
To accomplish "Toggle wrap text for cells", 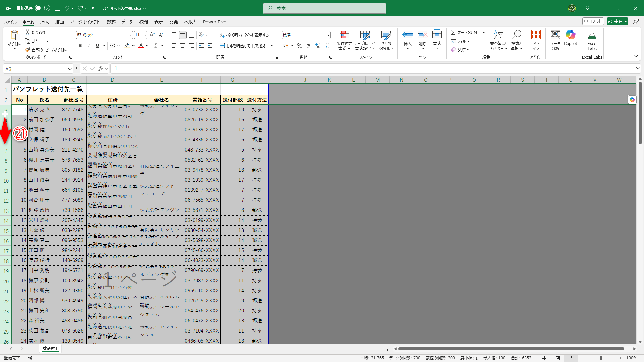I will pos(244,35).
